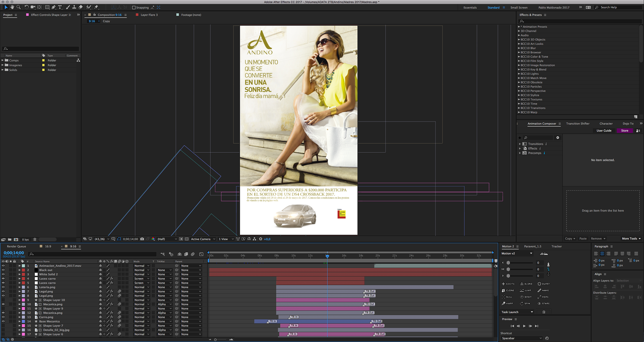The width and height of the screenshot is (644, 342).
Task: Select the Small Screen workspace
Action: pyautogui.click(x=519, y=7)
